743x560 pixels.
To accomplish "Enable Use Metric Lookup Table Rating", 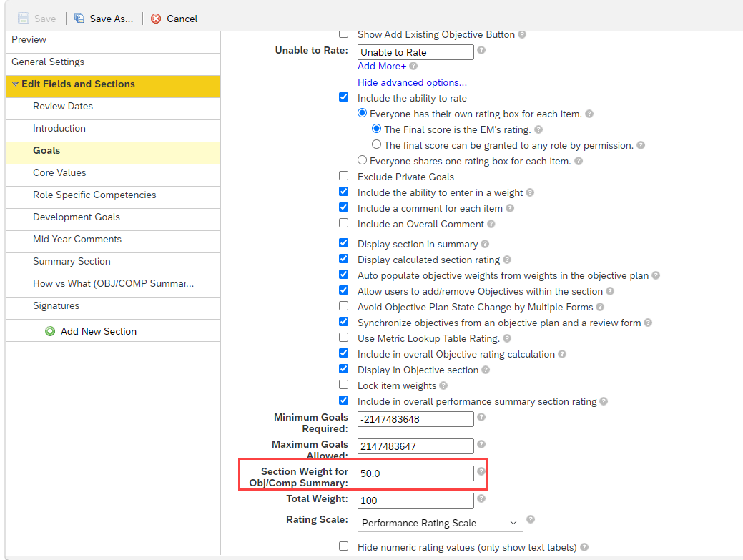I will click(343, 338).
